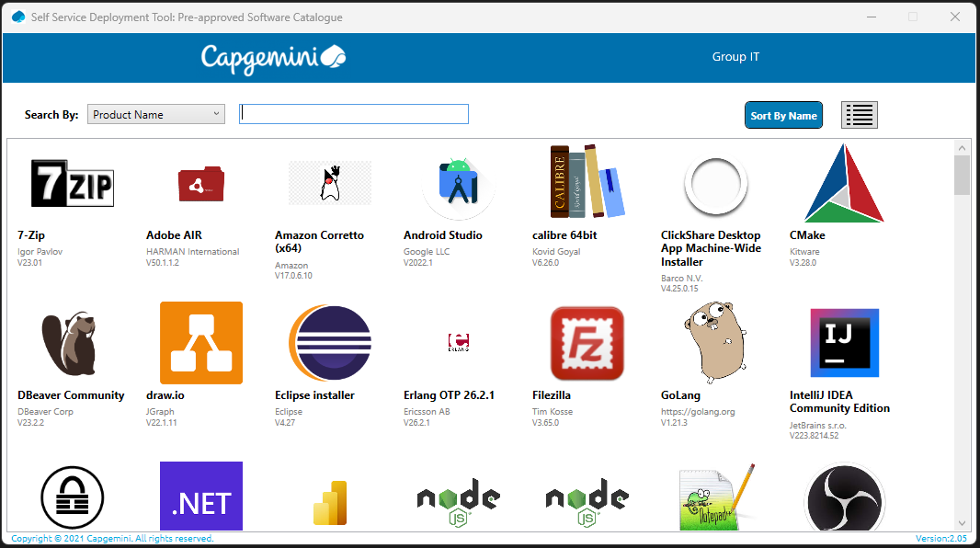Open the IntelliJ IDEA Community Edition icon
The image size is (980, 548).
(844, 343)
